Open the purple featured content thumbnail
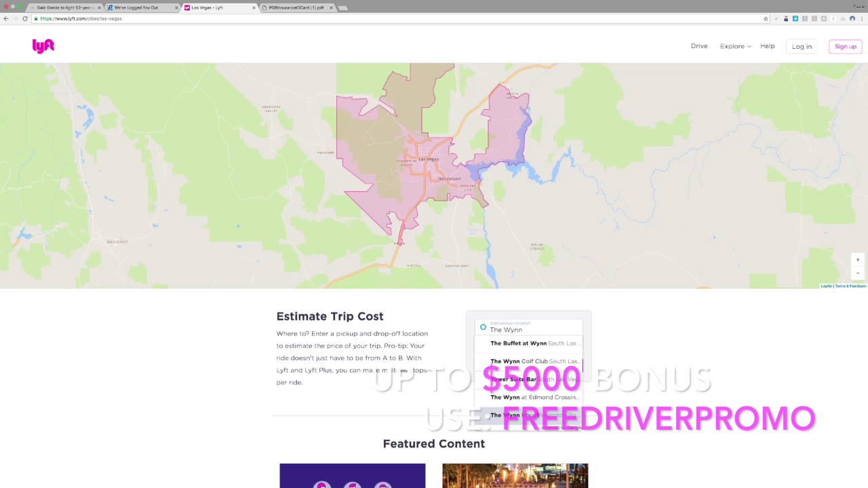Viewport: 868px width, 488px height. [353, 476]
